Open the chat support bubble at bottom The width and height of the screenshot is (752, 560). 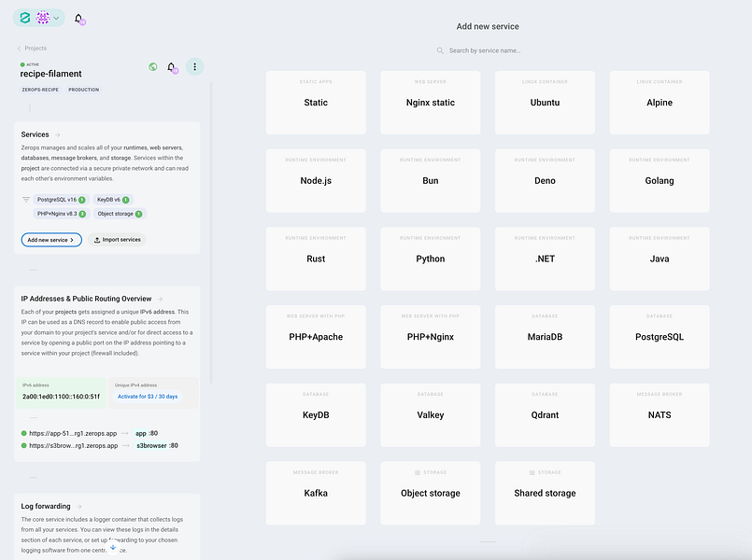(113, 547)
